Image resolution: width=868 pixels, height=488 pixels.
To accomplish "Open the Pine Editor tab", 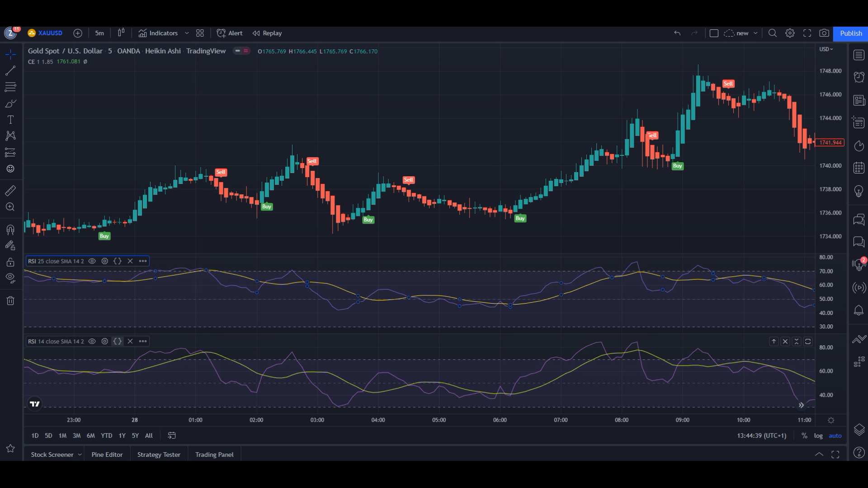I will point(107,454).
